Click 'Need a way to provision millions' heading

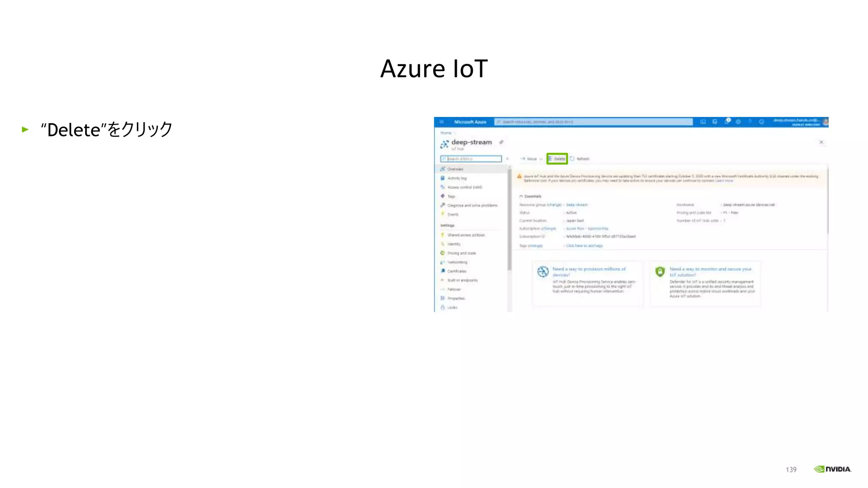click(x=589, y=272)
